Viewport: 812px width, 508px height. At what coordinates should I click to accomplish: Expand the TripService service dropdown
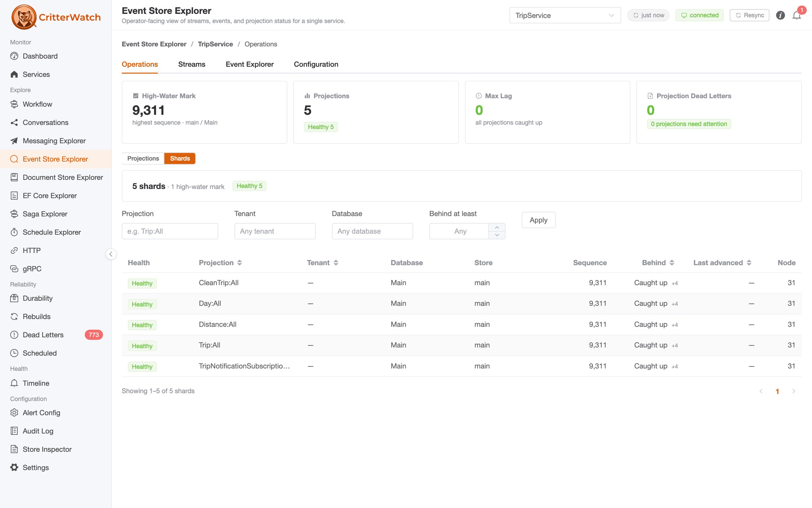coord(565,16)
